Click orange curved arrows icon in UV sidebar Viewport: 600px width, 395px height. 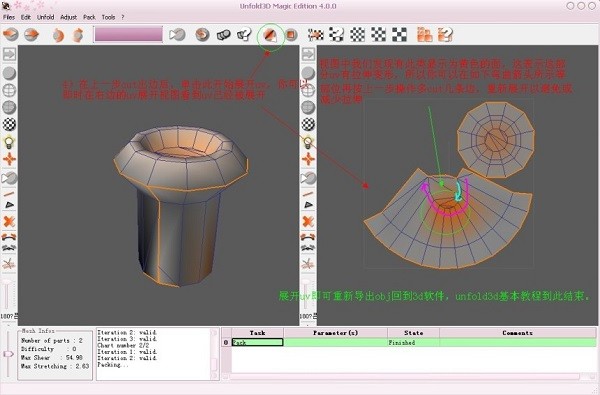[308, 237]
